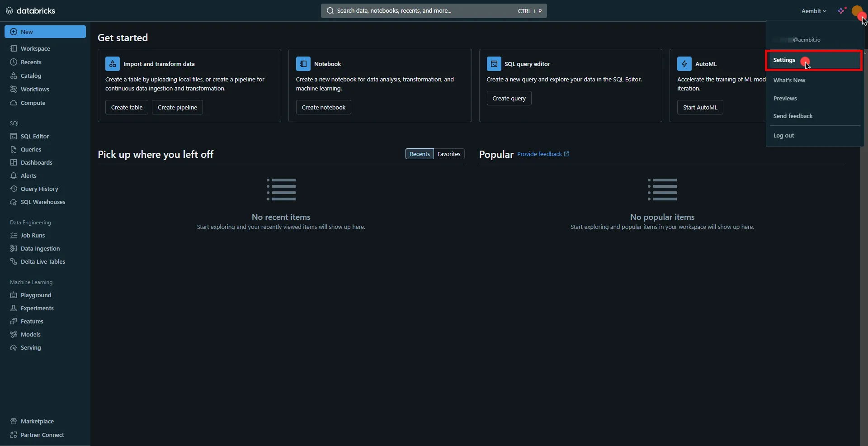Image resolution: width=868 pixels, height=446 pixels.
Task: Expand the Aembit workspace dropdown
Action: click(x=813, y=11)
